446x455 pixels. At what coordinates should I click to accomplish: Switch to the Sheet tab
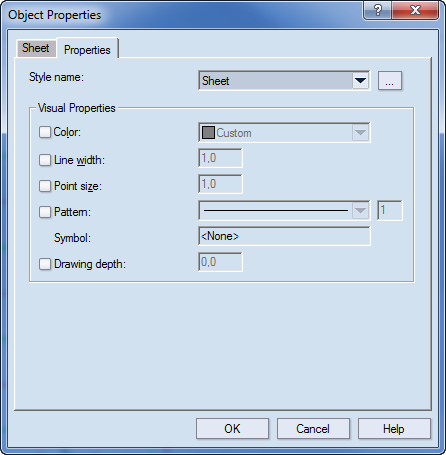(36, 48)
